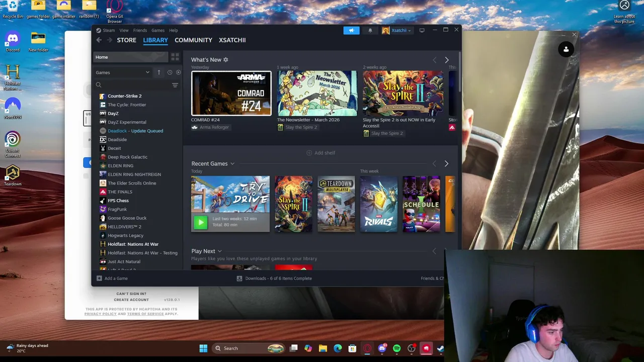Image resolution: width=644 pixels, height=362 pixels.
Task: Click the Add a Game plus icon
Action: point(99,279)
